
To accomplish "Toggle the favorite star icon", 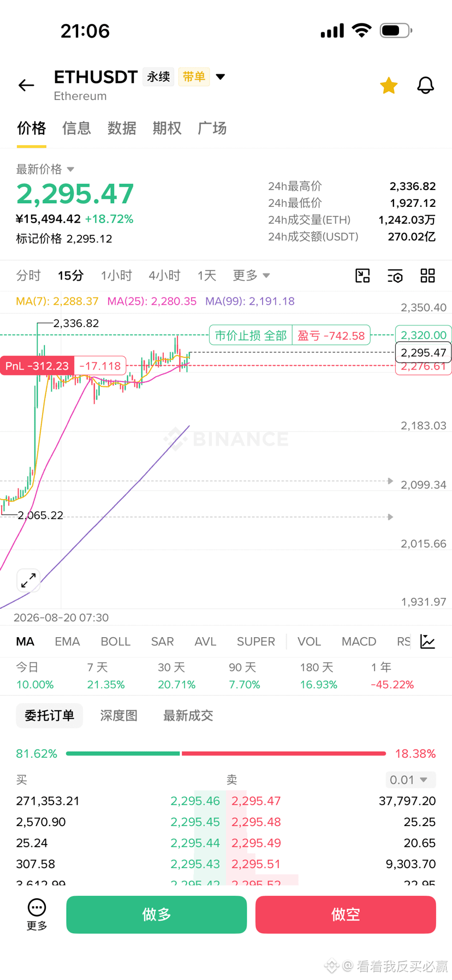I will 389,85.
